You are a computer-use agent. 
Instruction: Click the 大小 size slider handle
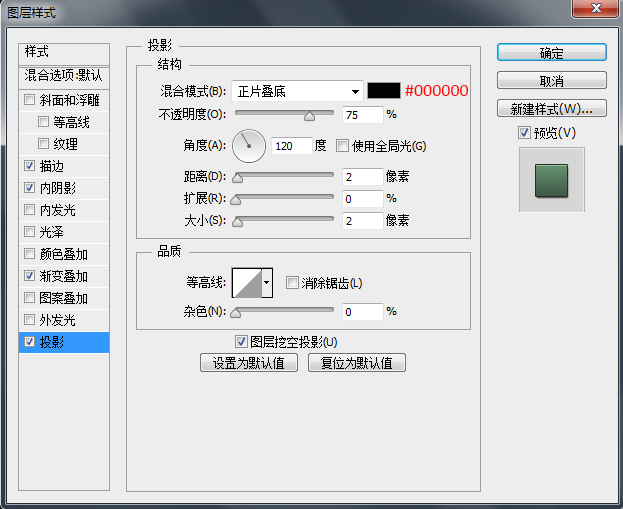tap(238, 222)
